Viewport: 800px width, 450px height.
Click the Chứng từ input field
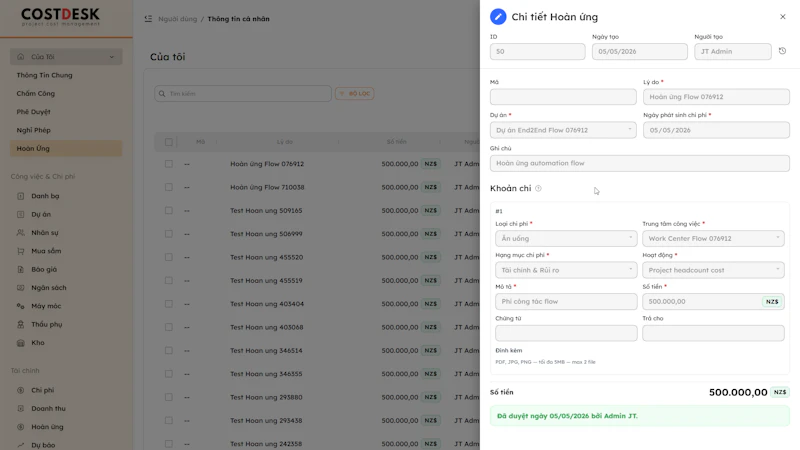tap(566, 333)
